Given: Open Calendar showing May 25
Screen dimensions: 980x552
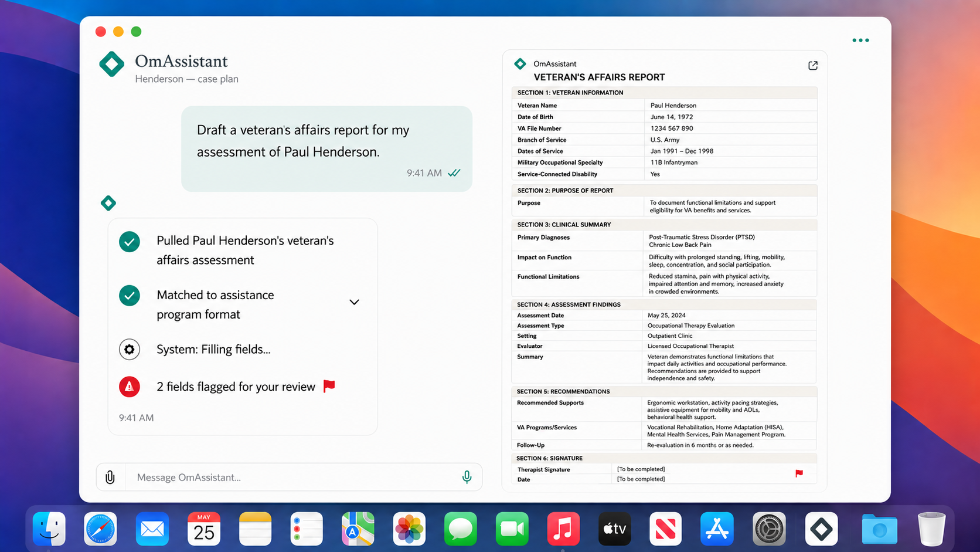Looking at the screenshot, I should click(x=203, y=529).
